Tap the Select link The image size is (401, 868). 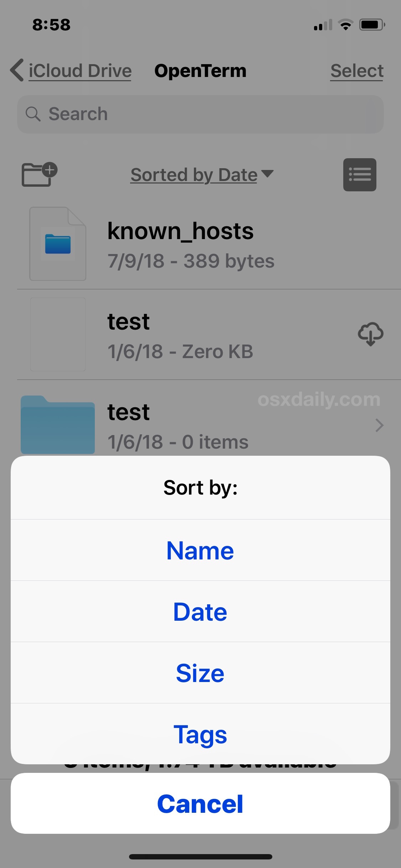point(357,70)
